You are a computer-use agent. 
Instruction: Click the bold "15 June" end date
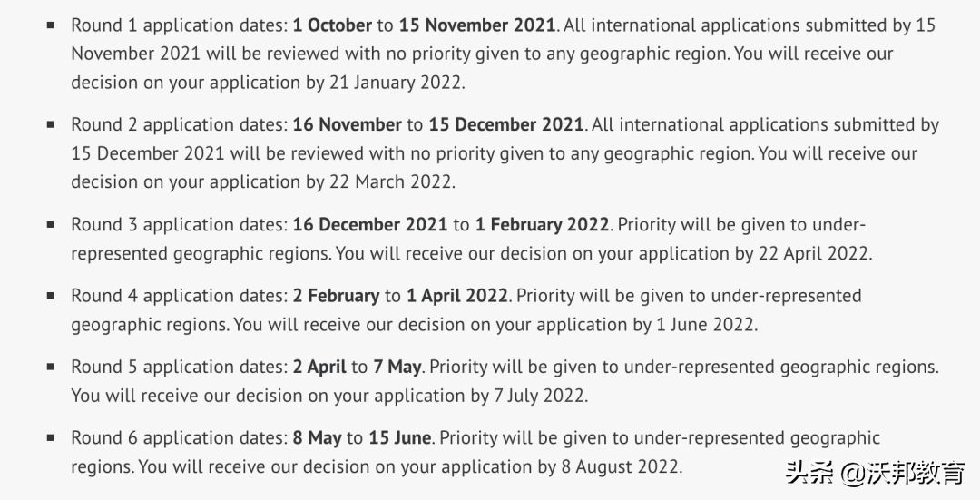tap(399, 437)
